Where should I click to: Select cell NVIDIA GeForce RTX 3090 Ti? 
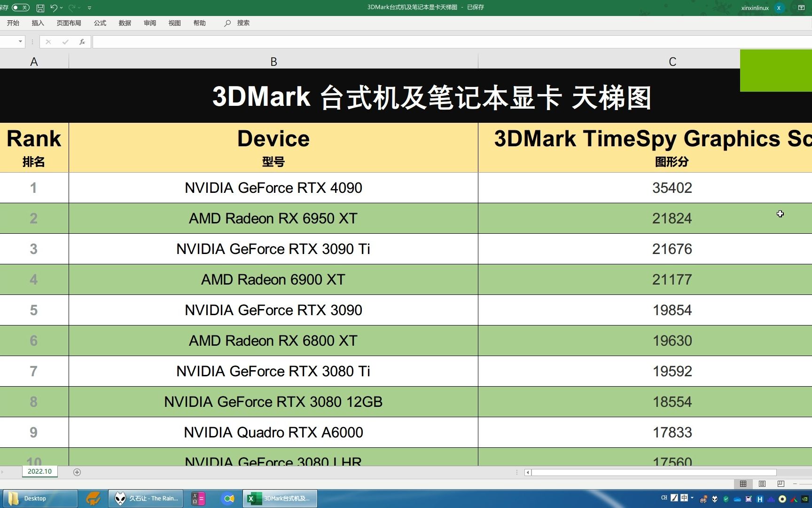pyautogui.click(x=273, y=249)
